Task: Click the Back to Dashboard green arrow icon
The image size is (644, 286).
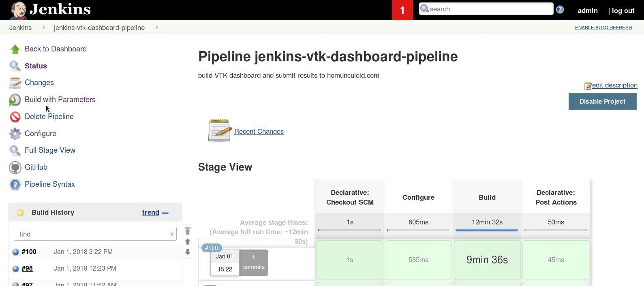Action: click(x=15, y=49)
